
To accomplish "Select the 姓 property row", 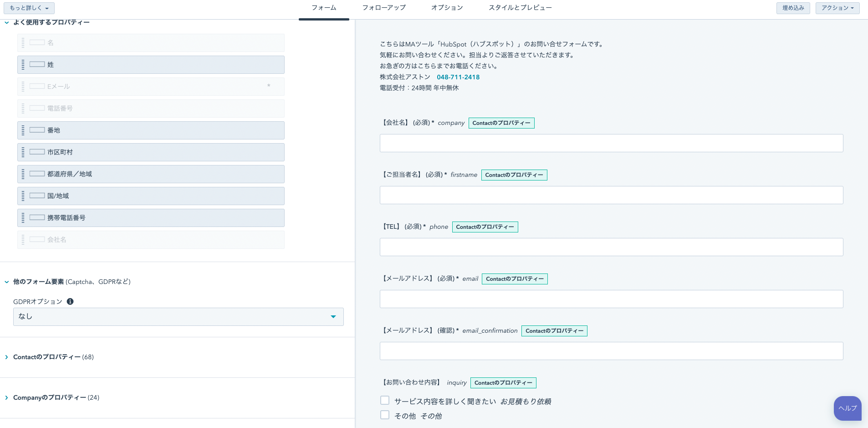I will [x=151, y=65].
